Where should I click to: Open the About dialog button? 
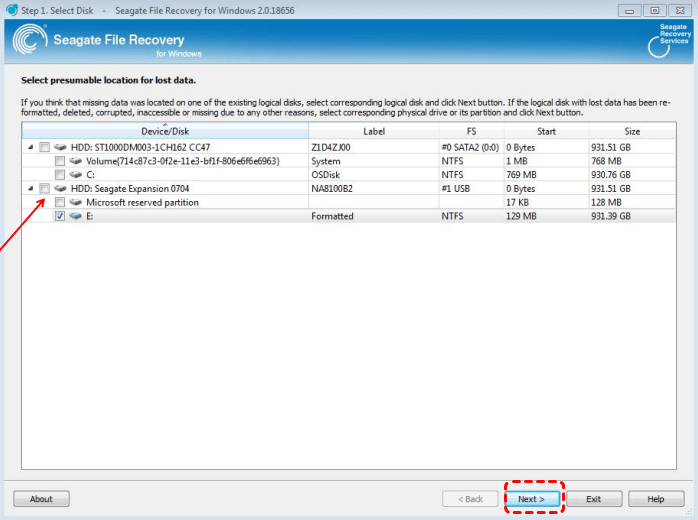coord(41,498)
